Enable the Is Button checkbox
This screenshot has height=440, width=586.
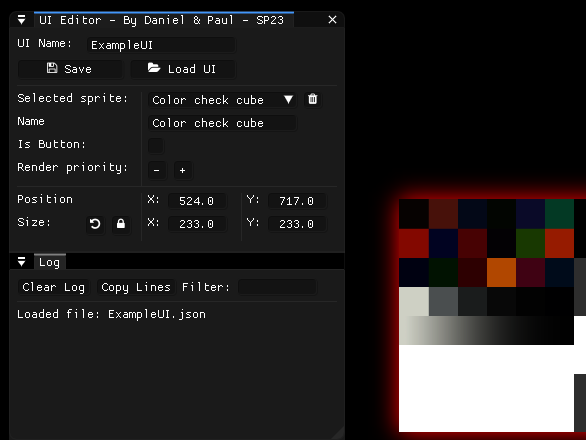pyautogui.click(x=156, y=145)
